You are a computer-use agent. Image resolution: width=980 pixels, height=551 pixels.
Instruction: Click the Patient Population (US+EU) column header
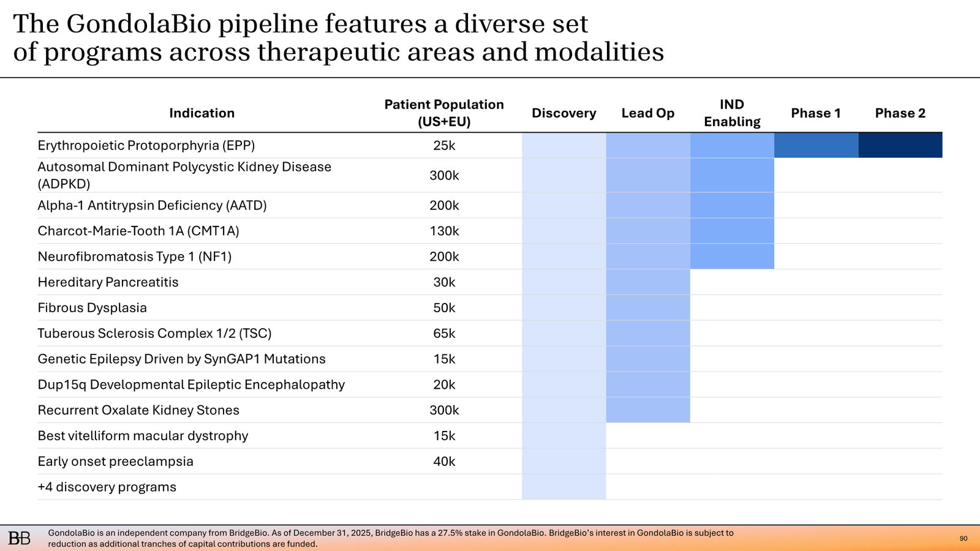coord(444,113)
